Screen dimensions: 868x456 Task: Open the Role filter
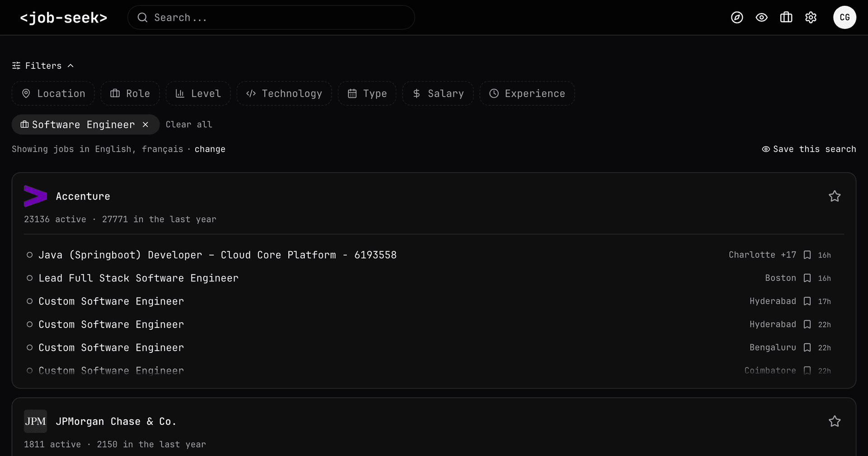(x=130, y=94)
